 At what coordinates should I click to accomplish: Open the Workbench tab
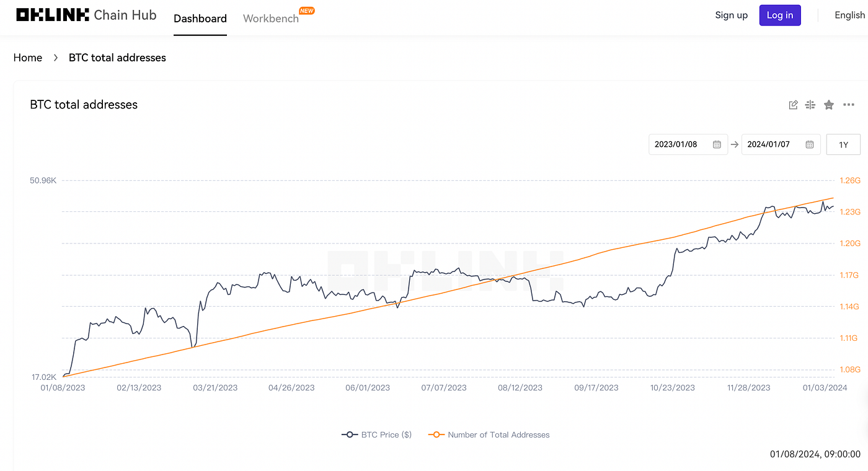[x=270, y=19]
